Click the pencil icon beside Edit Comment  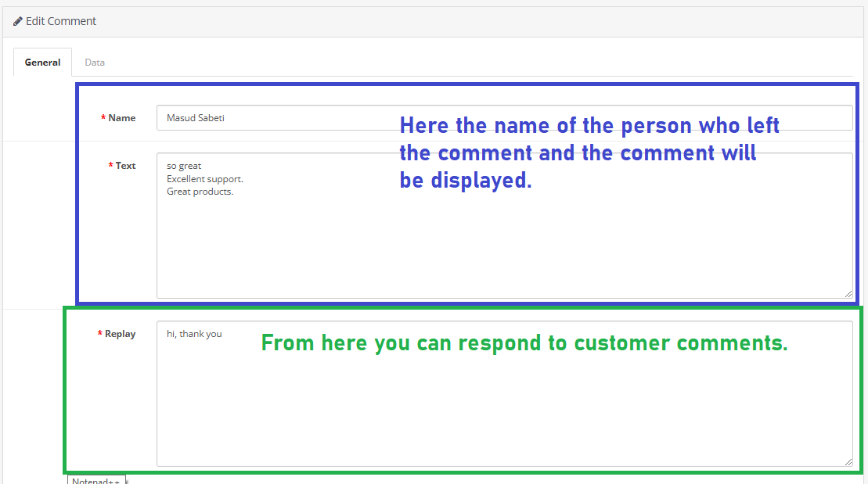(x=18, y=21)
